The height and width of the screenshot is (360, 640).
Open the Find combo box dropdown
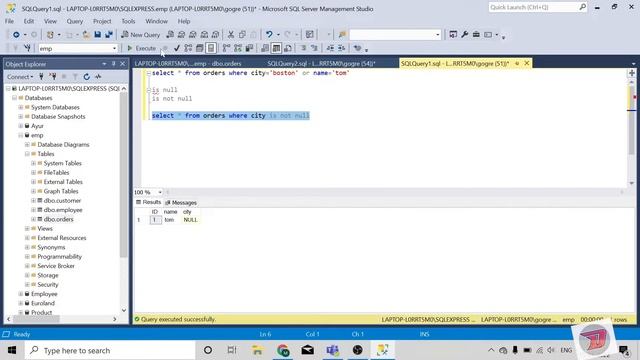[438, 35]
